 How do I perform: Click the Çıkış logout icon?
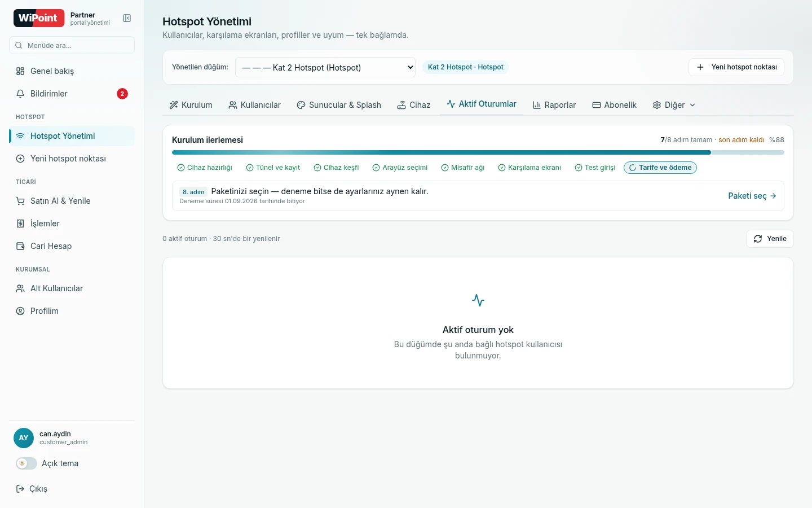pos(20,489)
